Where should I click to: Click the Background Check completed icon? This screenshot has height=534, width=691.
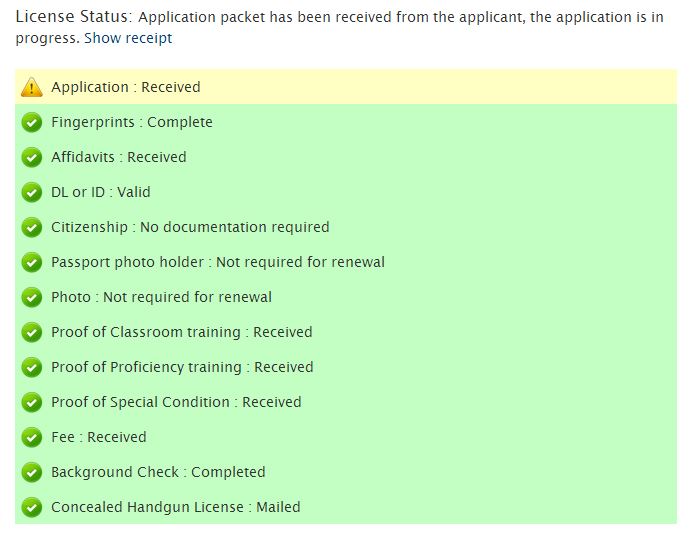click(x=32, y=473)
